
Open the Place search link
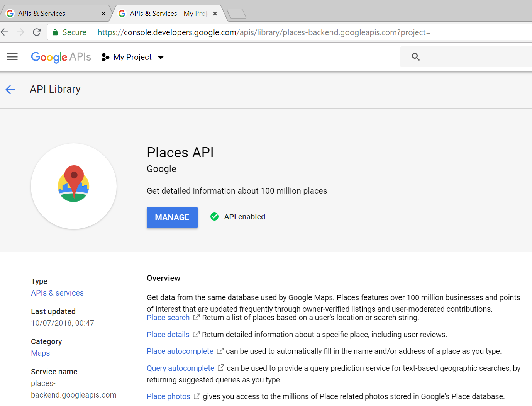[x=168, y=318]
